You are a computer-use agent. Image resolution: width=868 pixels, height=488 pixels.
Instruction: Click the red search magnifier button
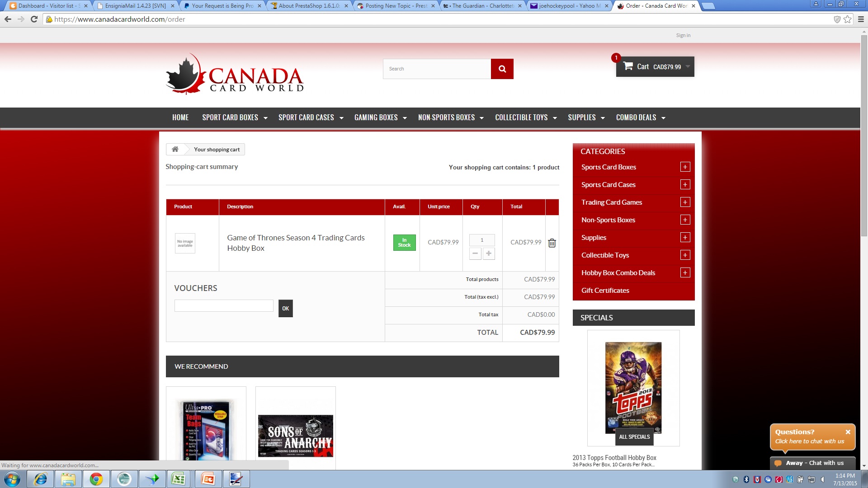click(502, 69)
